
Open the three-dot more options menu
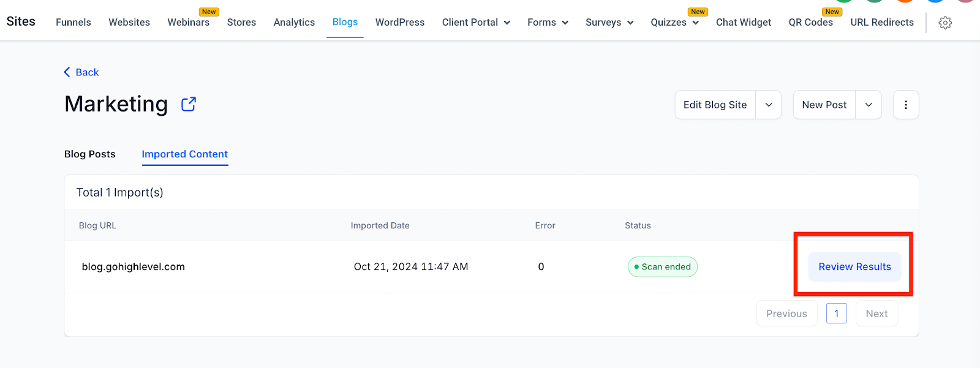906,105
